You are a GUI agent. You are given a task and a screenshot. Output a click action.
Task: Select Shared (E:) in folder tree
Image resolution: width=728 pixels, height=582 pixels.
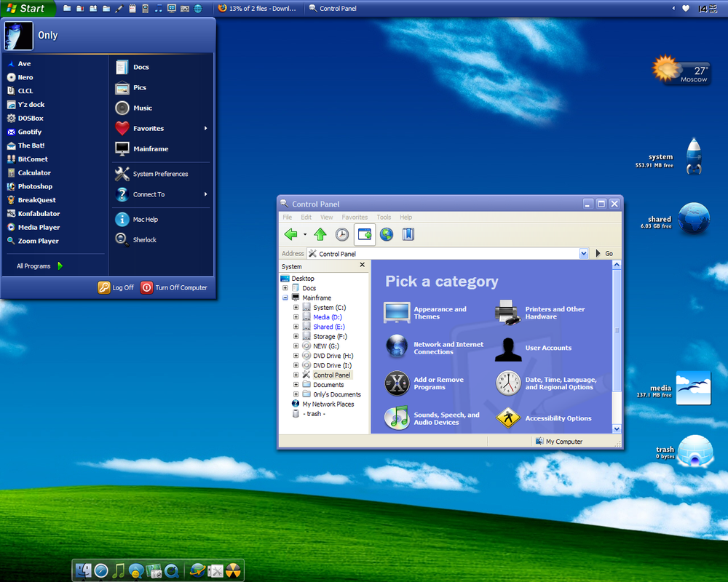(329, 327)
